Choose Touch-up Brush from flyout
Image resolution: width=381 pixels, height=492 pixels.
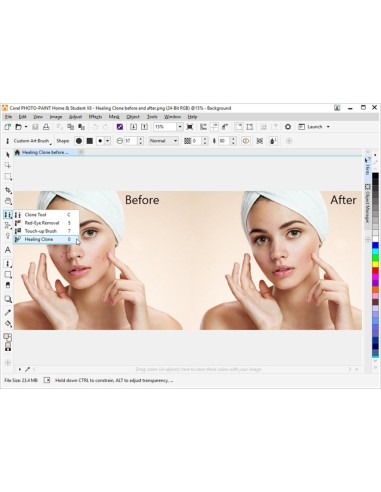(47, 231)
